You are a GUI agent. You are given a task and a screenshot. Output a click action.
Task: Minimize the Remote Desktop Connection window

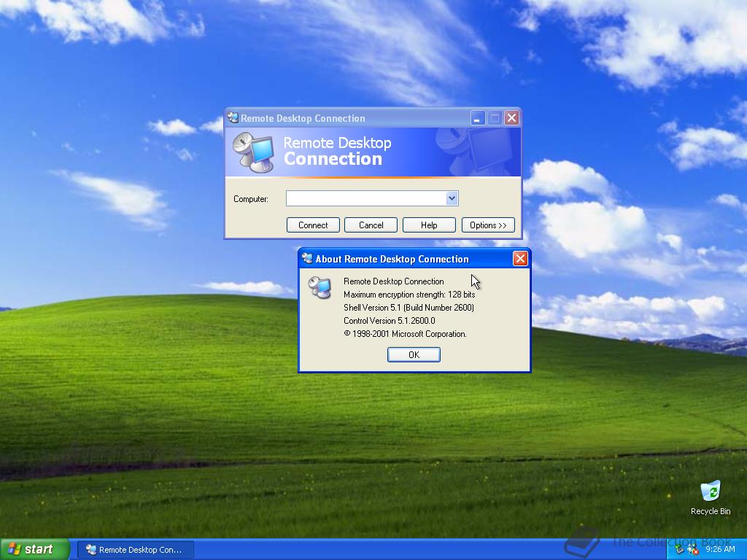coord(477,117)
